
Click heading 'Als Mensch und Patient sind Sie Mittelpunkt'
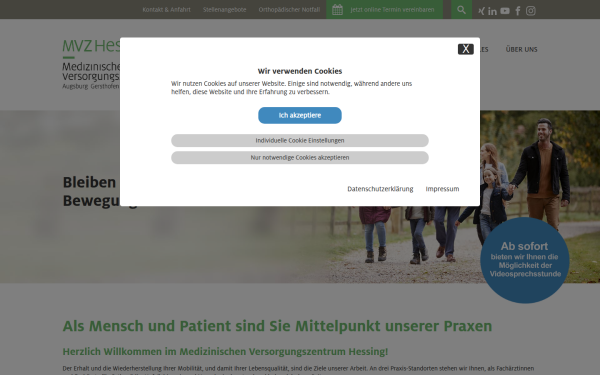(277, 326)
